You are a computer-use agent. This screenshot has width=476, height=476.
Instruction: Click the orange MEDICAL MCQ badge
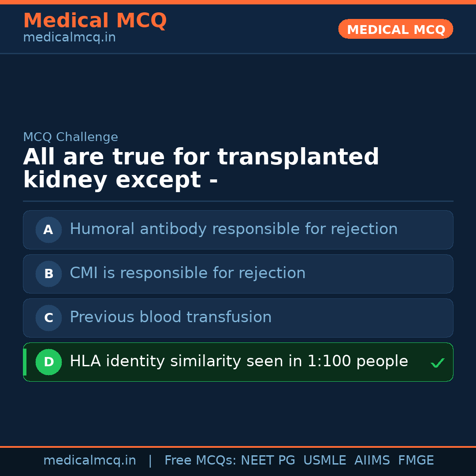click(395, 30)
